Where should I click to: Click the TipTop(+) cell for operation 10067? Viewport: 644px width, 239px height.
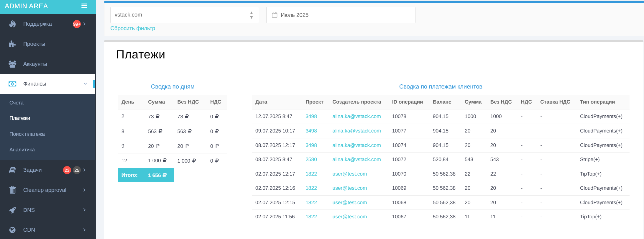pos(591,217)
